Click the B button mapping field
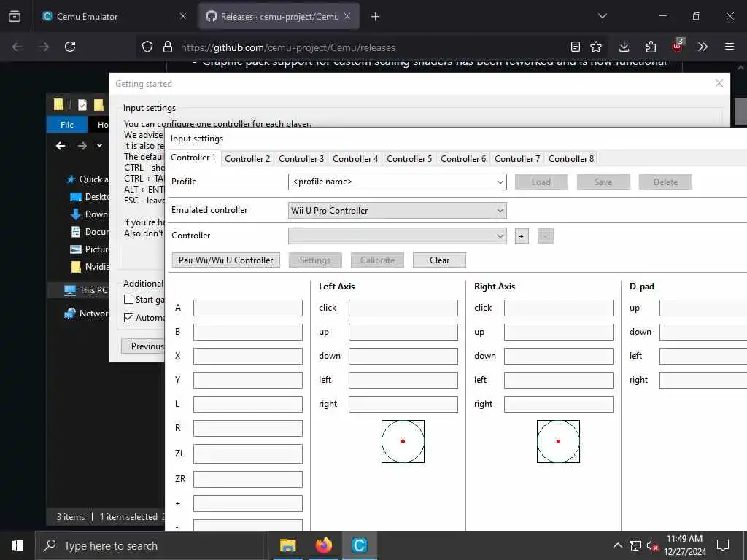Image resolution: width=747 pixels, height=560 pixels. pyautogui.click(x=248, y=332)
